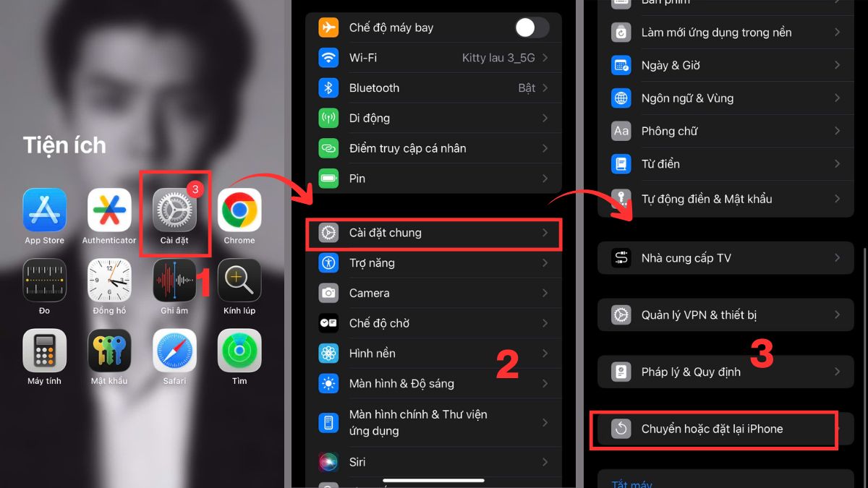Tap the Màn hình & Độ sáng icon
This screenshot has height=488, width=868.
click(329, 383)
